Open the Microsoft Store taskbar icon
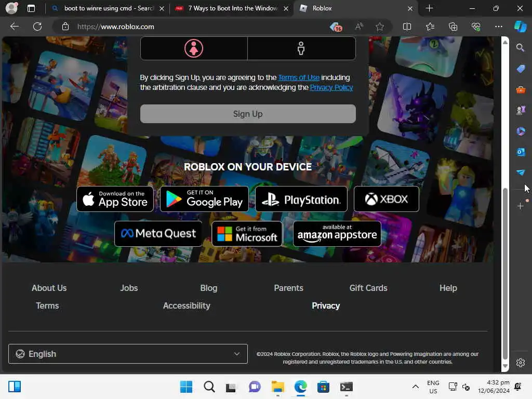This screenshot has width=532, height=399. coord(323,387)
